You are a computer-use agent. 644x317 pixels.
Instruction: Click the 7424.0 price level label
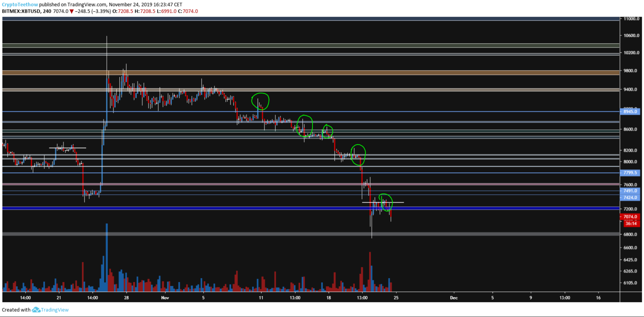630,197
